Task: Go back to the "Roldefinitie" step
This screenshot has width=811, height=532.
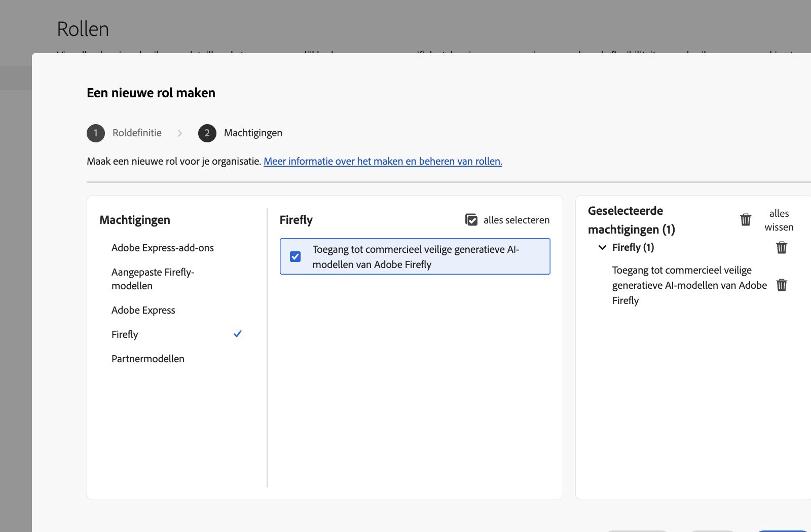Action: click(x=137, y=133)
